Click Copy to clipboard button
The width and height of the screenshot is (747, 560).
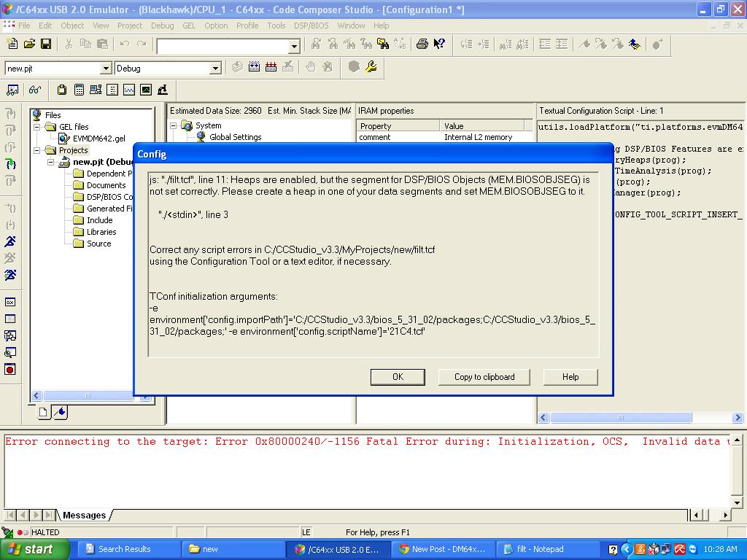point(484,377)
